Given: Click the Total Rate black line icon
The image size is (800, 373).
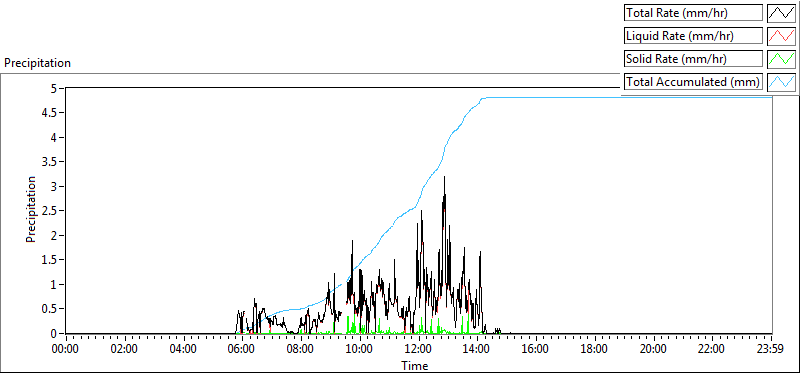Looking at the screenshot, I should 781,13.
